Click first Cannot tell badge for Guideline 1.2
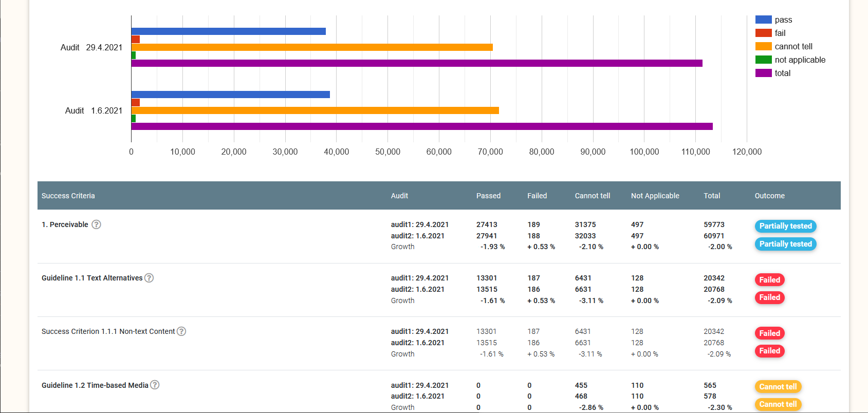Image resolution: width=868 pixels, height=413 pixels. pos(778,387)
